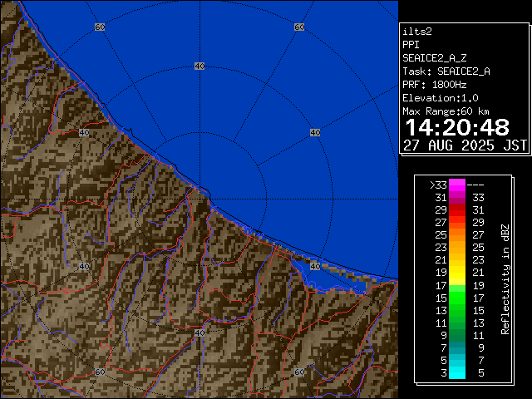Select the 'PRF: 1800Hz' text
Screen dimensions: 532x399
click(435, 84)
